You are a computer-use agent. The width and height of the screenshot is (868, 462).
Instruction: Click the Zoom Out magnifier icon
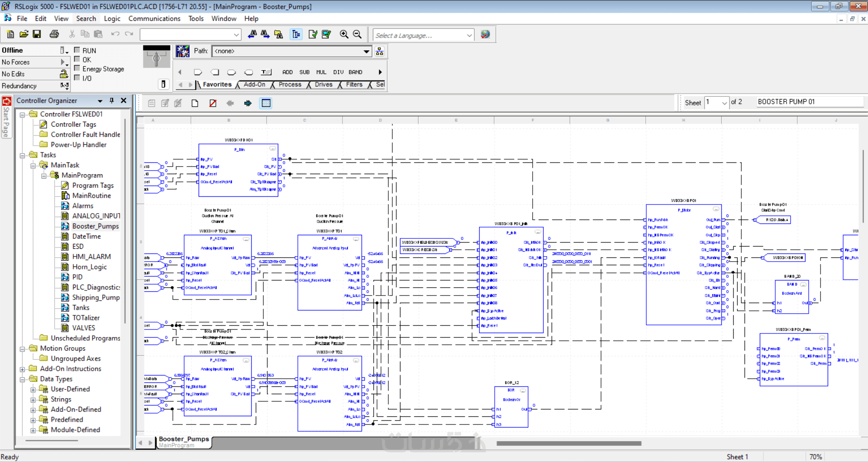[357, 34]
